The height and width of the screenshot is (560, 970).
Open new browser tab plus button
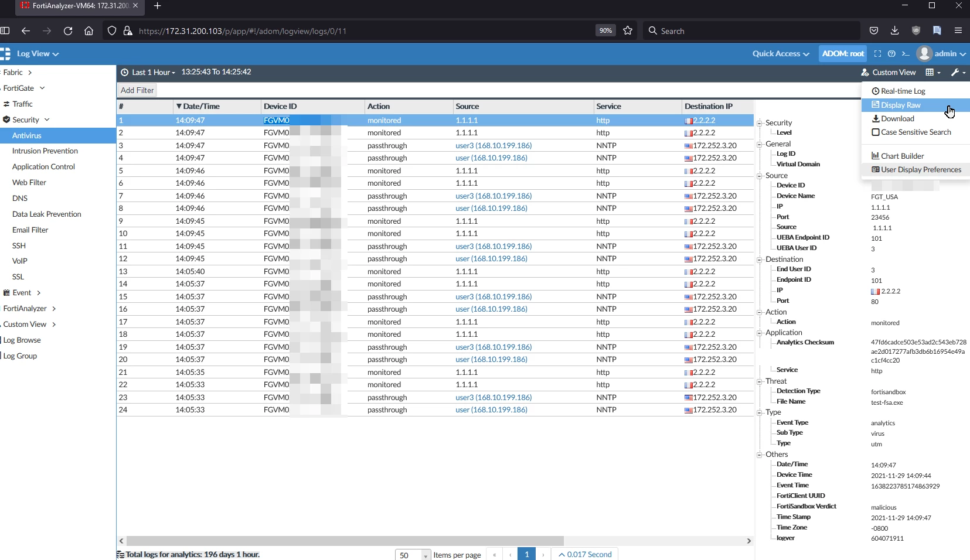click(157, 6)
